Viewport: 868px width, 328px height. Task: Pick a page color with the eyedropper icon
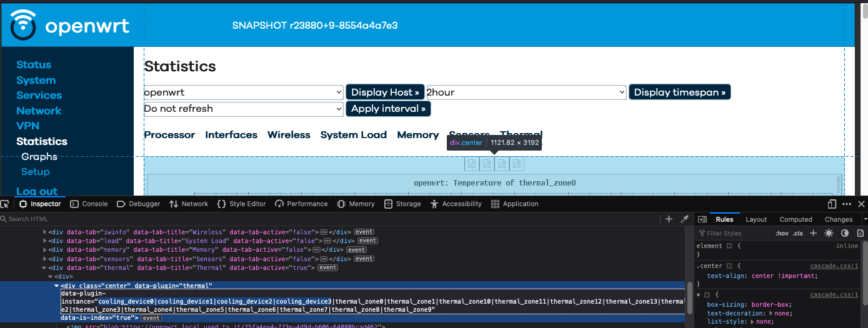click(684, 219)
